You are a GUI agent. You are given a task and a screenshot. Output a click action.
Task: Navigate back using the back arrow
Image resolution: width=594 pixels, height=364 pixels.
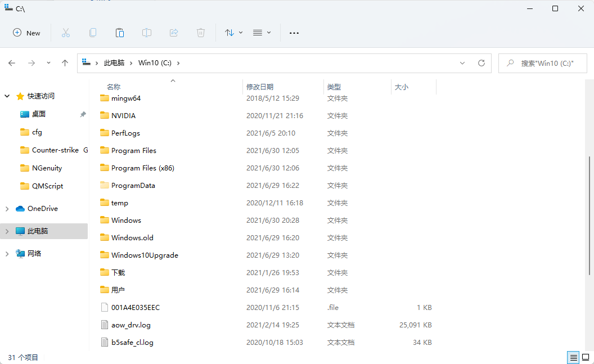[x=12, y=63]
